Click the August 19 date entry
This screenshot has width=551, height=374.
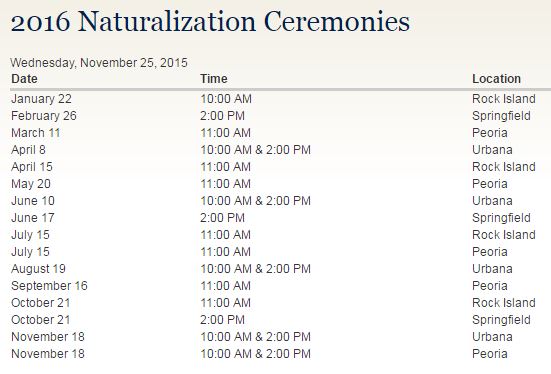39,269
